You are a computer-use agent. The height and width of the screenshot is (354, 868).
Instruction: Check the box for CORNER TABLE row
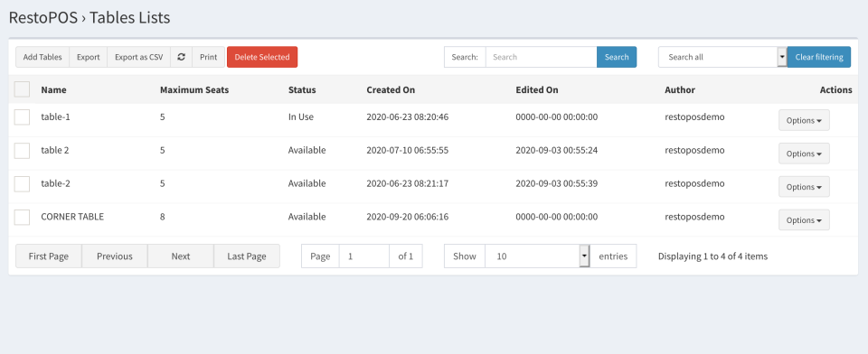22,217
